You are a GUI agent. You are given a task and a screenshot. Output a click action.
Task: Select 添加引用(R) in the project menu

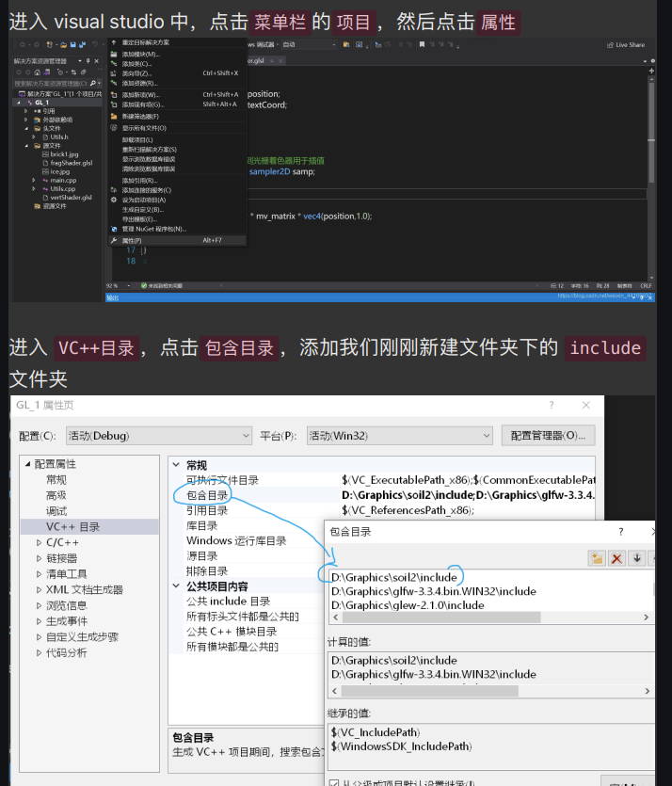click(177, 181)
